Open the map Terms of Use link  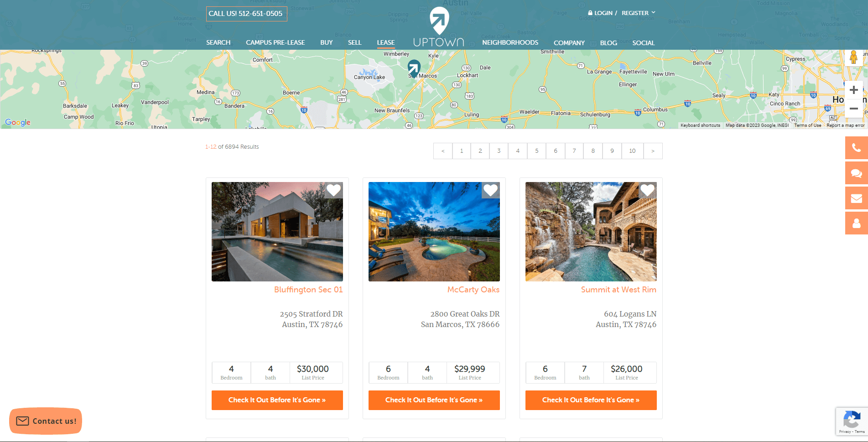(x=807, y=125)
